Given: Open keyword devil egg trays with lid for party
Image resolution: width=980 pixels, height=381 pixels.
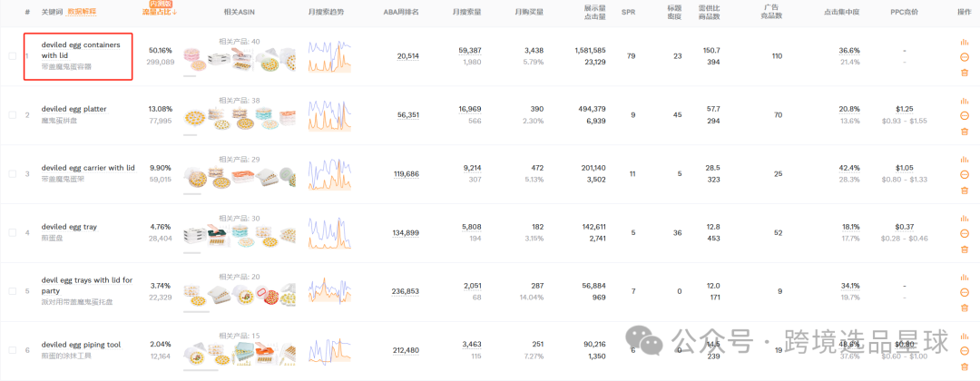Looking at the screenshot, I should 87,286.
